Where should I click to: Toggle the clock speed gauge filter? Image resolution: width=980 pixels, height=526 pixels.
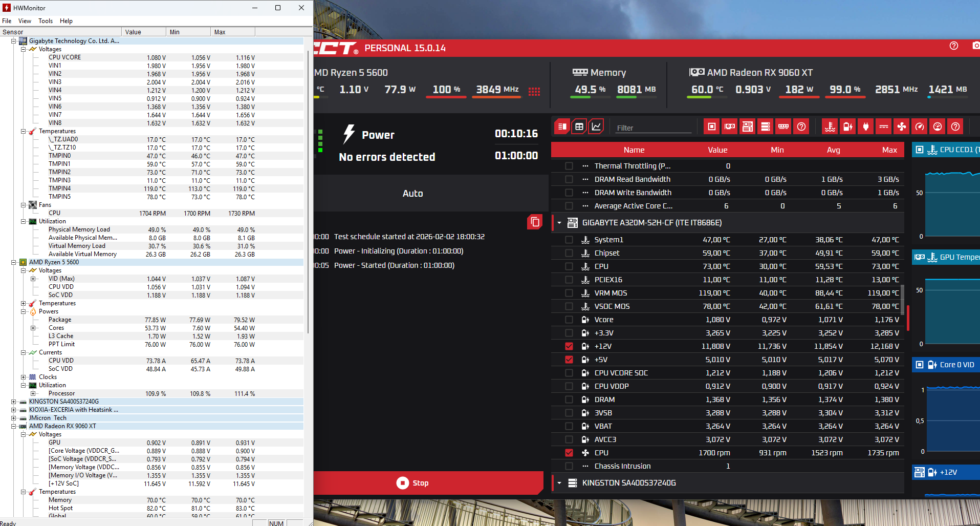(920, 127)
